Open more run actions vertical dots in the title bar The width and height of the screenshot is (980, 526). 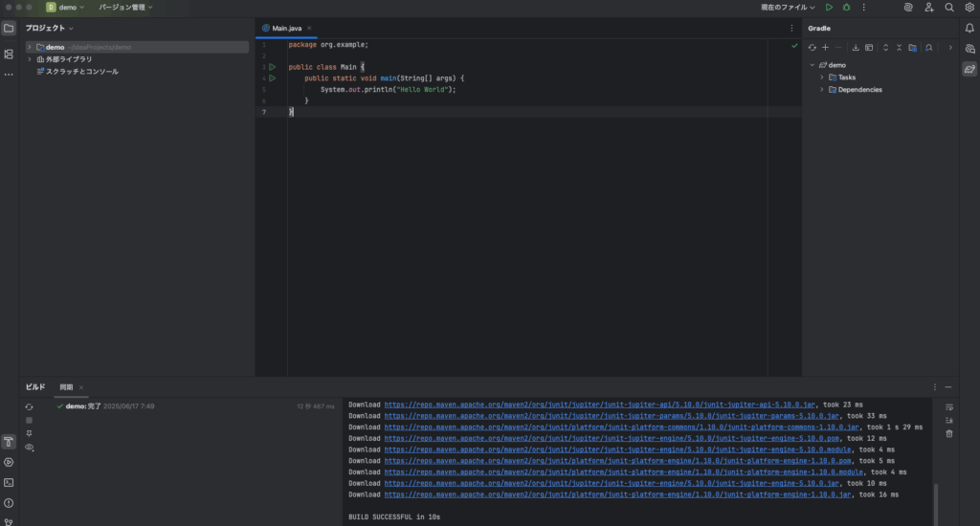click(x=864, y=8)
